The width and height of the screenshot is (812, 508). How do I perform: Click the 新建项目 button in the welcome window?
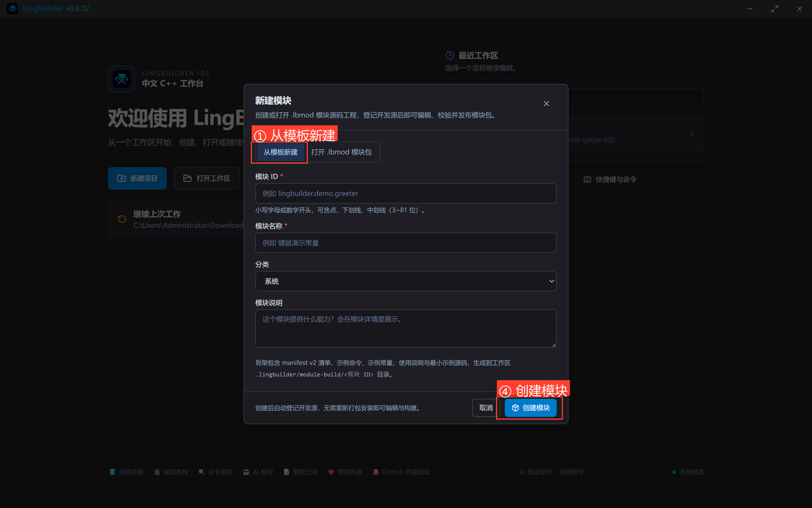(x=137, y=178)
